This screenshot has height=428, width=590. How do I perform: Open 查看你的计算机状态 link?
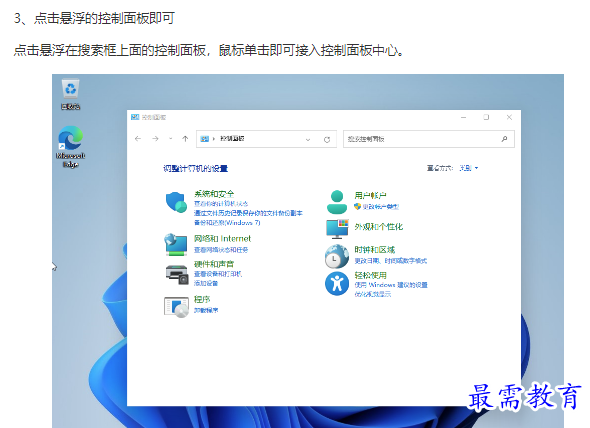(x=221, y=204)
